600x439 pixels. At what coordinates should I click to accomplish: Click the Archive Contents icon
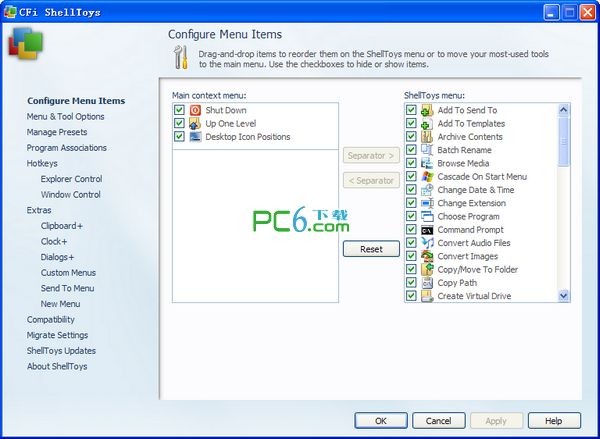coord(427,137)
